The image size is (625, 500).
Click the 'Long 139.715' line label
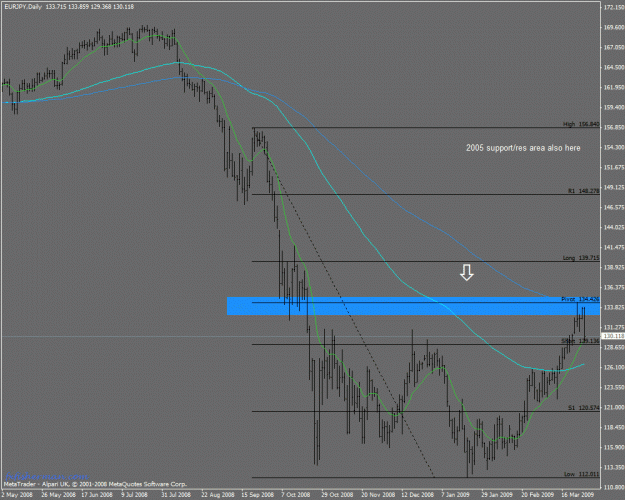[581, 258]
